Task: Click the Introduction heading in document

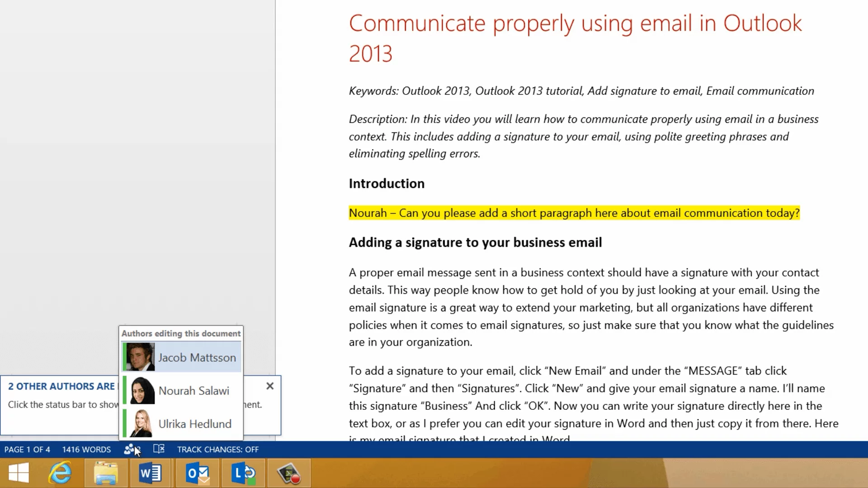Action: (x=387, y=183)
